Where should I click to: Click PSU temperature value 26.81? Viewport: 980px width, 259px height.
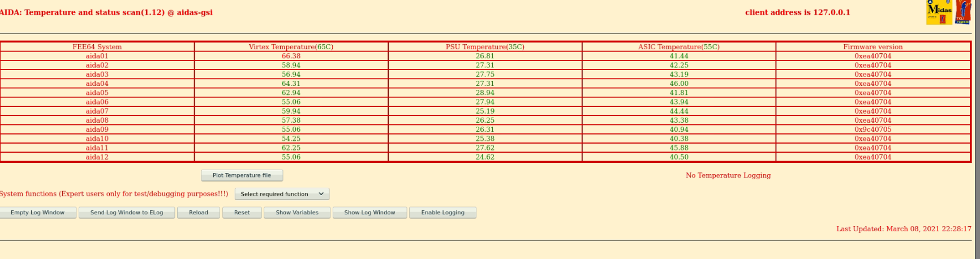point(485,56)
